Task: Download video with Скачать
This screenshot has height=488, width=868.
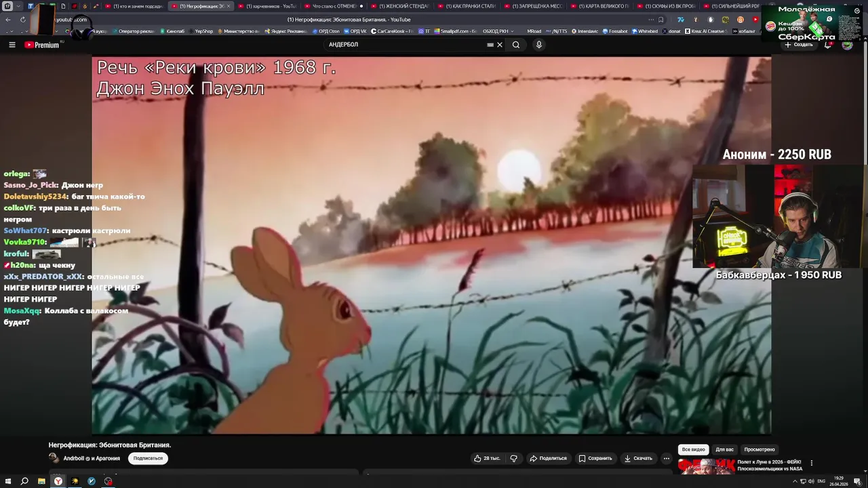Action: point(638,458)
